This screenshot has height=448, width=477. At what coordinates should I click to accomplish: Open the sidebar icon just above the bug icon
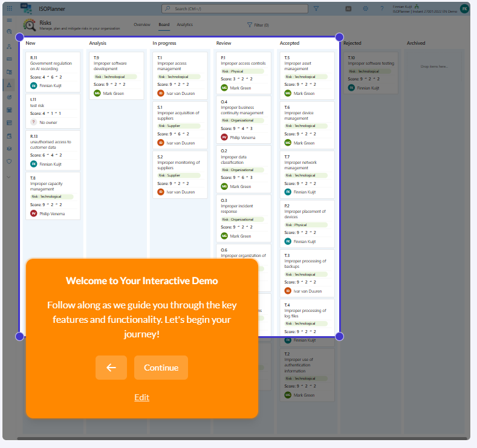[x=10, y=136]
